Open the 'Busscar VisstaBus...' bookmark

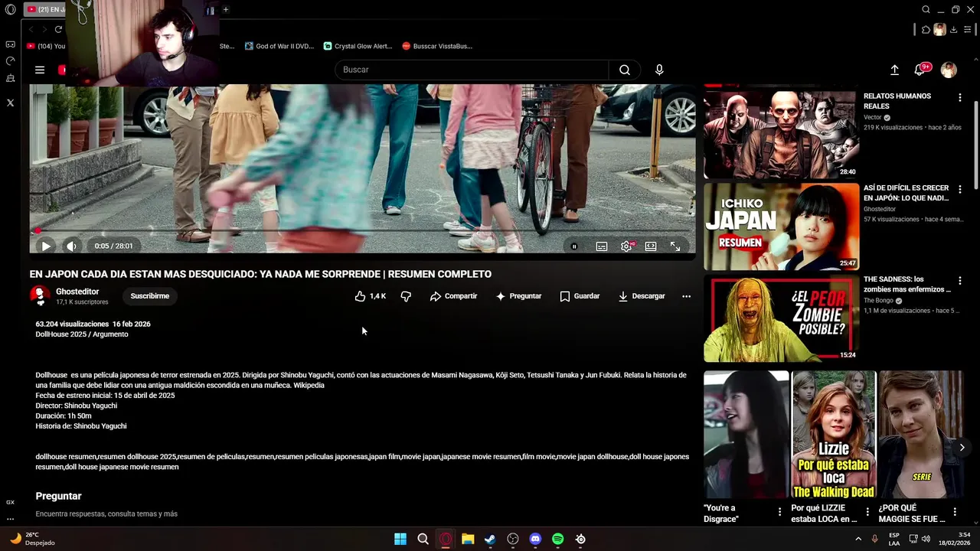point(437,46)
